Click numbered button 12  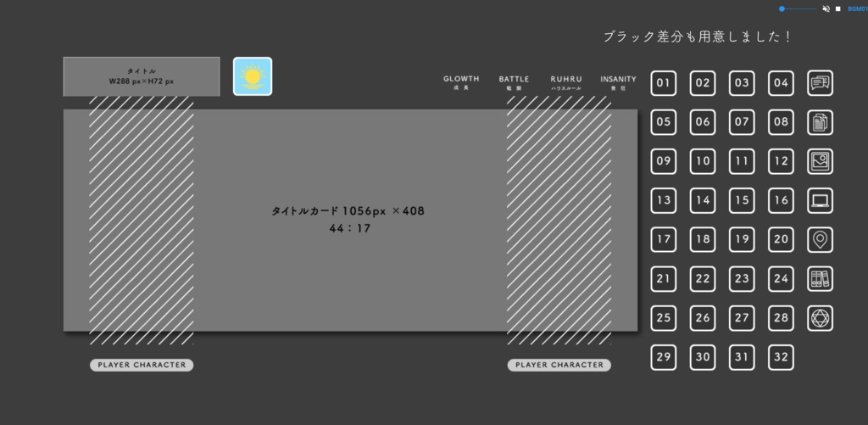coord(781,161)
